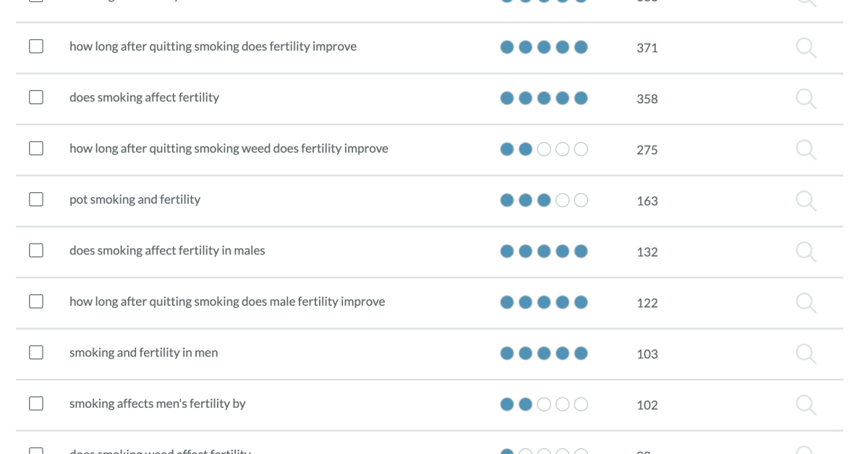The image size is (868, 454).
Task: Click the magnifier next to "how long after quitting smoking does male fertility improve"
Action: [806, 302]
